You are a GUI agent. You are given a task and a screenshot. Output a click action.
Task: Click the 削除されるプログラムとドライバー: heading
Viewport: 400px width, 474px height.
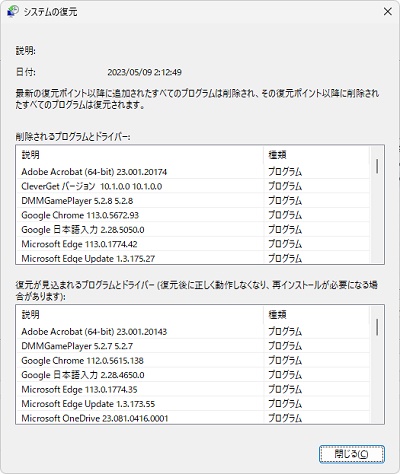pos(73,137)
